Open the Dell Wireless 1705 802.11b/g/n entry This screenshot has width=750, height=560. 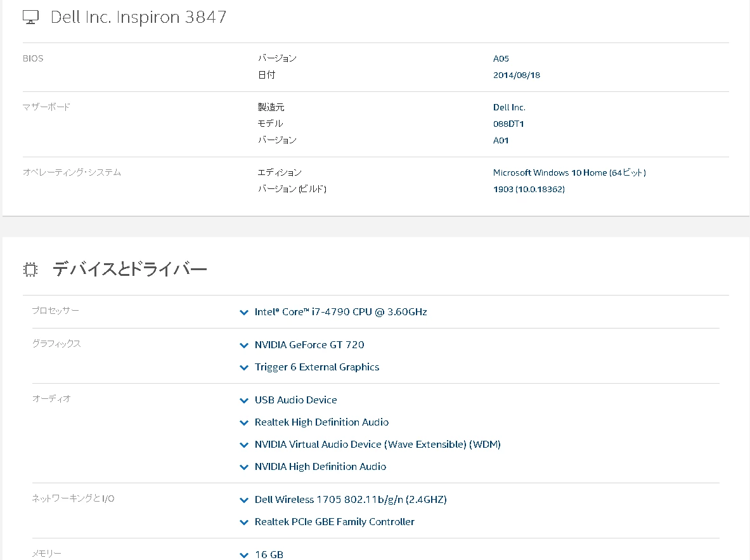pos(351,500)
